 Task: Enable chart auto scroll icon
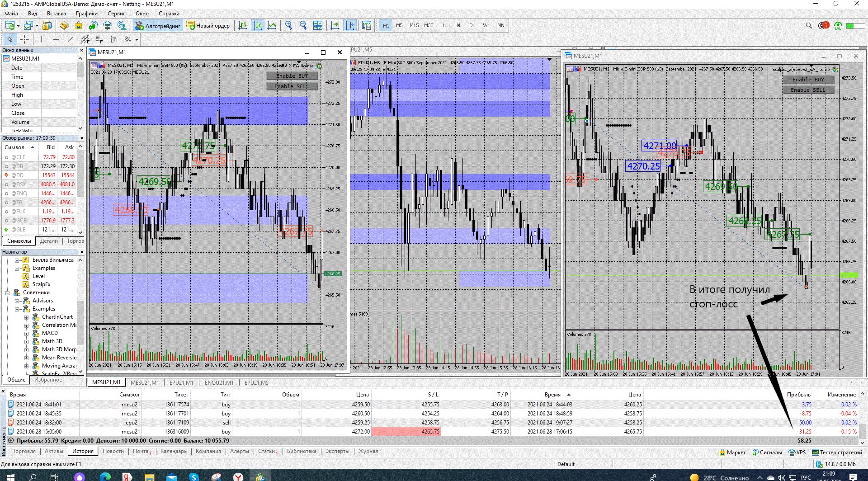[x=335, y=25]
